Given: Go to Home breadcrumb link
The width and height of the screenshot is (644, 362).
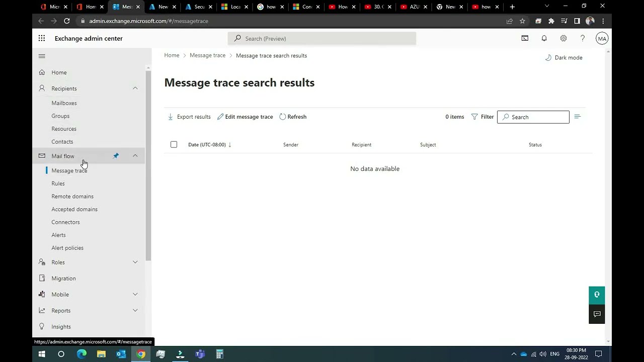Looking at the screenshot, I should click(x=172, y=55).
